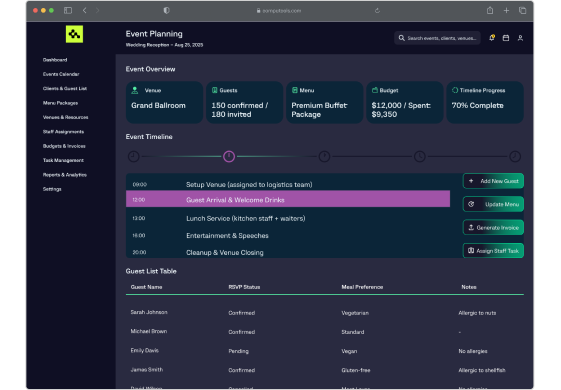Reload the page in address bar
561x390 pixels.
click(x=377, y=11)
